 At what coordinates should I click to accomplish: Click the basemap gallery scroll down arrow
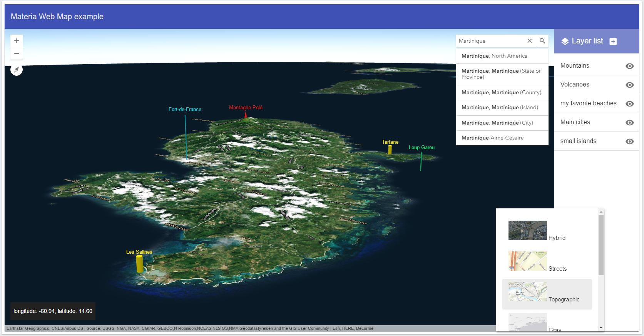601,328
